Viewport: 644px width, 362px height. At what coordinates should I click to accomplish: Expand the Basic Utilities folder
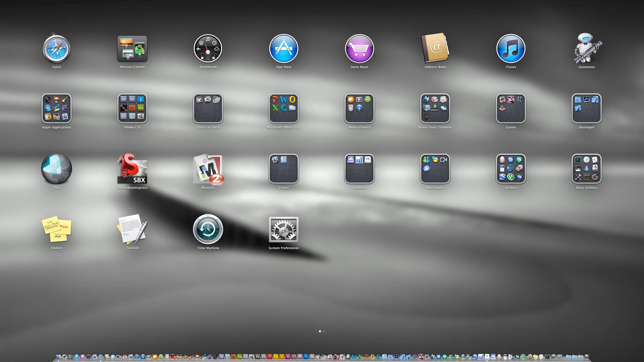click(x=586, y=169)
